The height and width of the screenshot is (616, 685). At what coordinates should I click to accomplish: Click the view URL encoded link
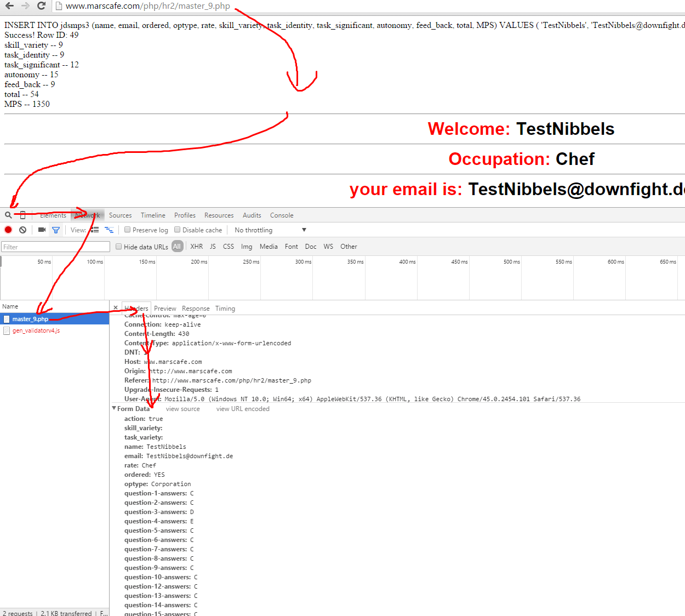pyautogui.click(x=242, y=408)
